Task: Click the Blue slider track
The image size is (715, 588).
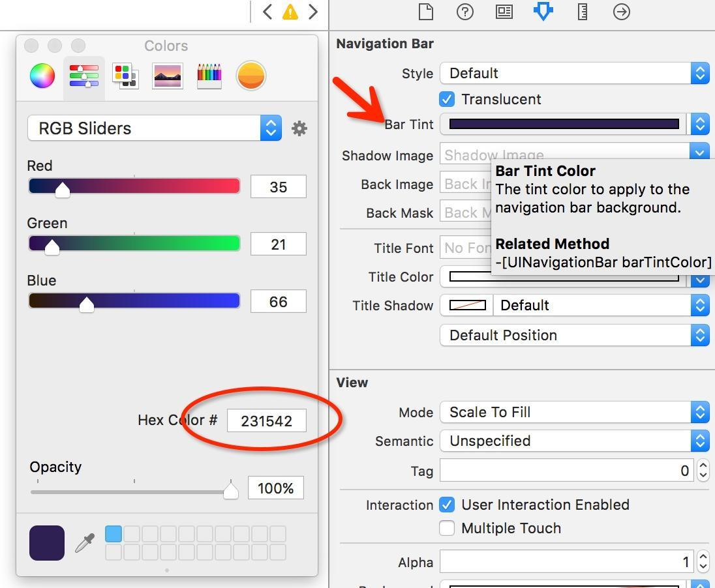Action: coord(134,301)
